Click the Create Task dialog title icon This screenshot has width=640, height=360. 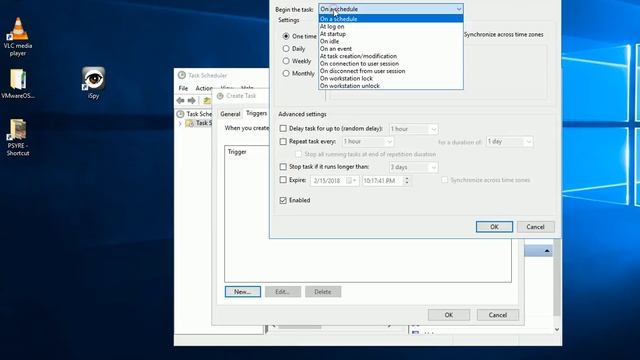pyautogui.click(x=220, y=96)
